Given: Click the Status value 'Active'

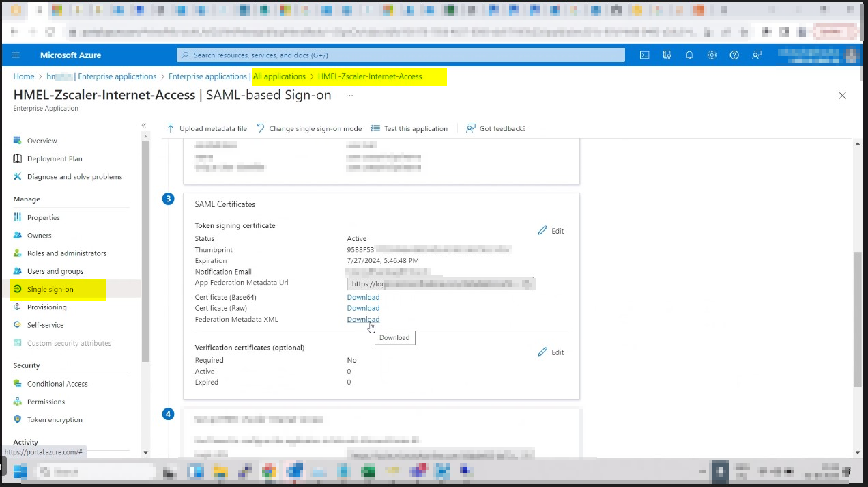Looking at the screenshot, I should pyautogui.click(x=357, y=239).
